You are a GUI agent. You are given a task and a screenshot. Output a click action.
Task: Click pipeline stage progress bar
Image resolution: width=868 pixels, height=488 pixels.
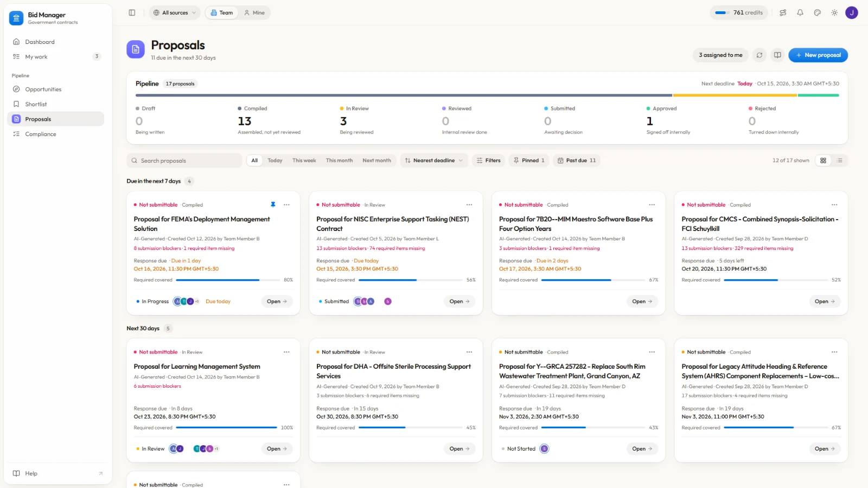(x=487, y=95)
